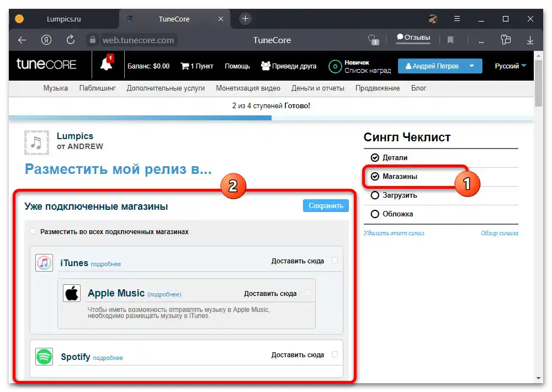Open the collections sidebar icon
The width and height of the screenshot is (552, 392).
(x=506, y=40)
